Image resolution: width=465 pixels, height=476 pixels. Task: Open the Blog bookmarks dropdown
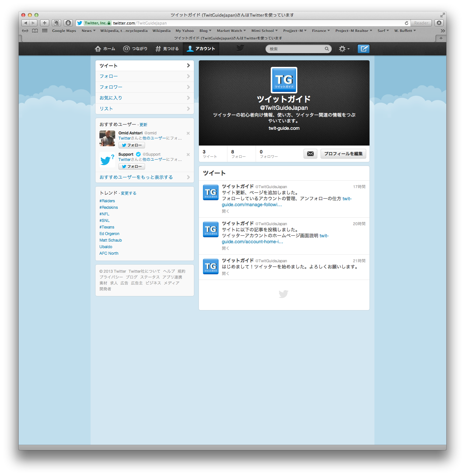click(x=205, y=31)
